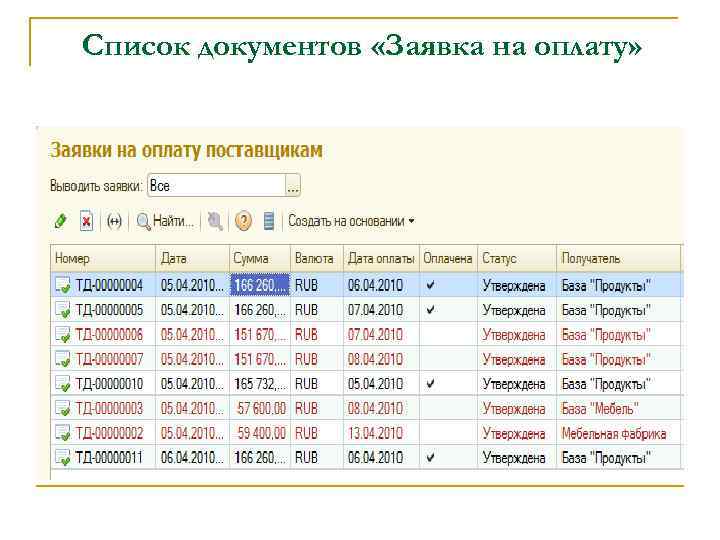Viewport: 720px width, 540px height.
Task: Click payment date 13.04.2010
Action: (375, 433)
